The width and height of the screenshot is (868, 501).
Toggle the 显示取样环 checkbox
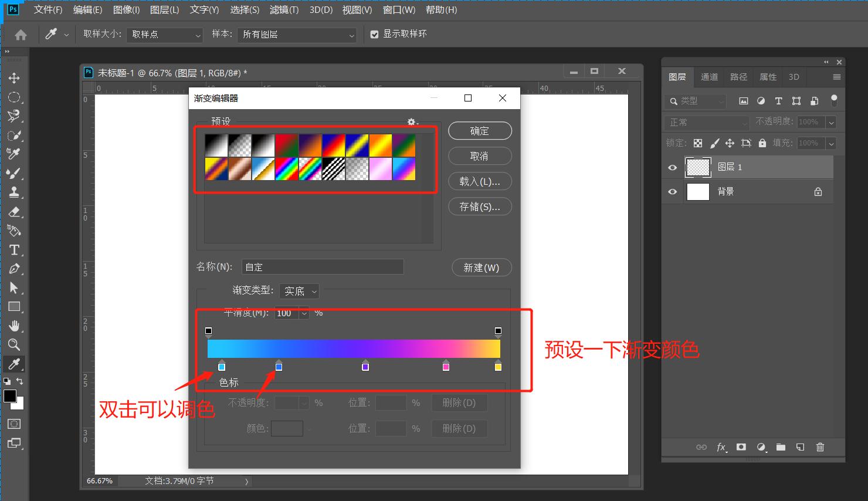[x=374, y=35]
